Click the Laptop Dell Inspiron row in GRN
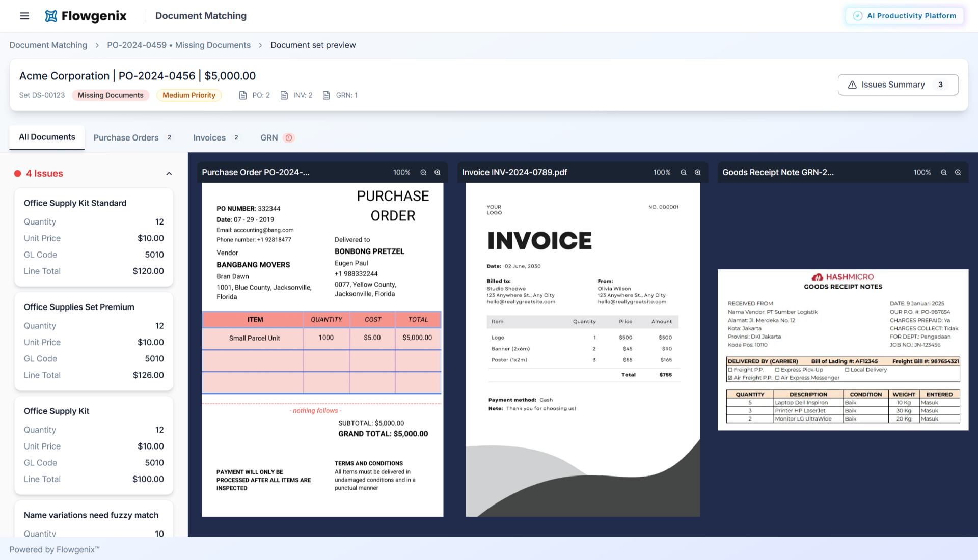Screen dimensions: 978x560 843,402
